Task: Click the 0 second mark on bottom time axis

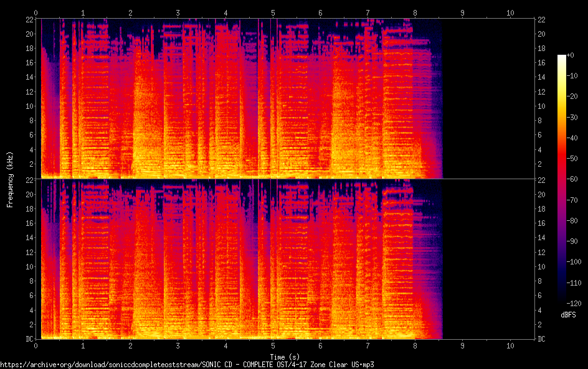Action: [36, 346]
